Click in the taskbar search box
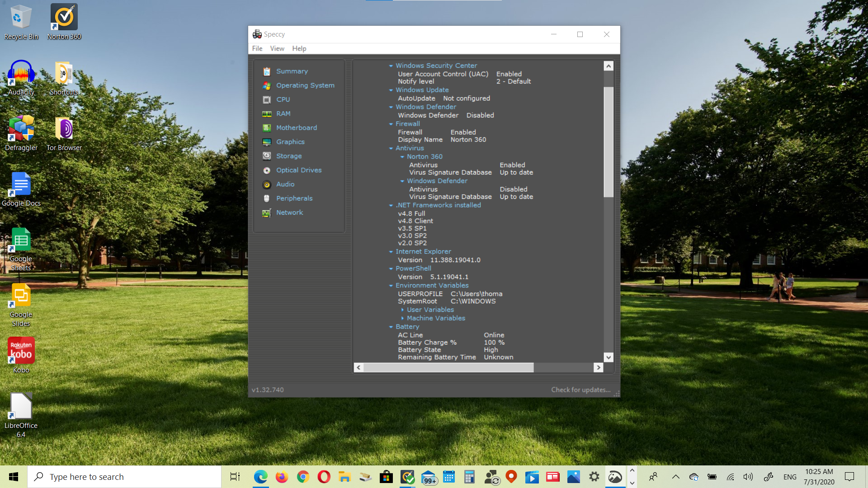Screen dimensions: 868x488 point(124,477)
